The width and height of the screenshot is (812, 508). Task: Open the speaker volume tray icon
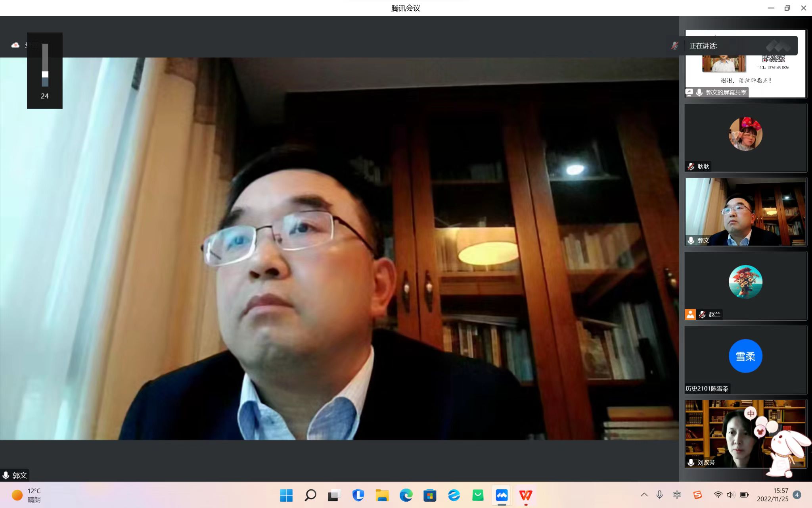pos(731,495)
